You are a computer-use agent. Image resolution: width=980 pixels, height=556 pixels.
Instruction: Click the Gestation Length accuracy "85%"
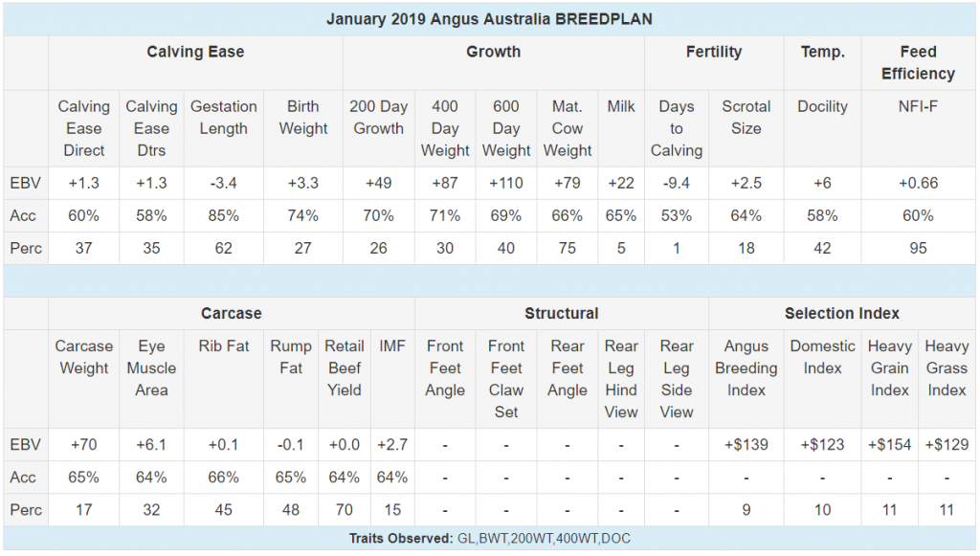(224, 215)
